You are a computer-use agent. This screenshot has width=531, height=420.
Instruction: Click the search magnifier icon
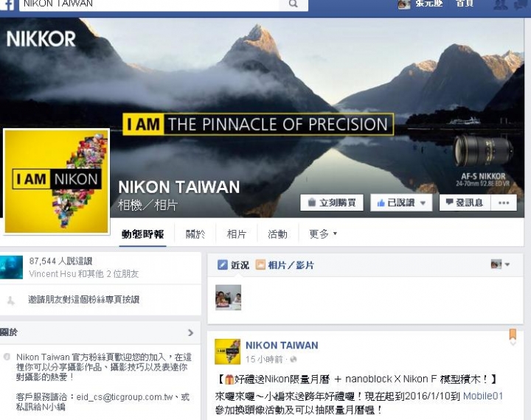(x=294, y=4)
